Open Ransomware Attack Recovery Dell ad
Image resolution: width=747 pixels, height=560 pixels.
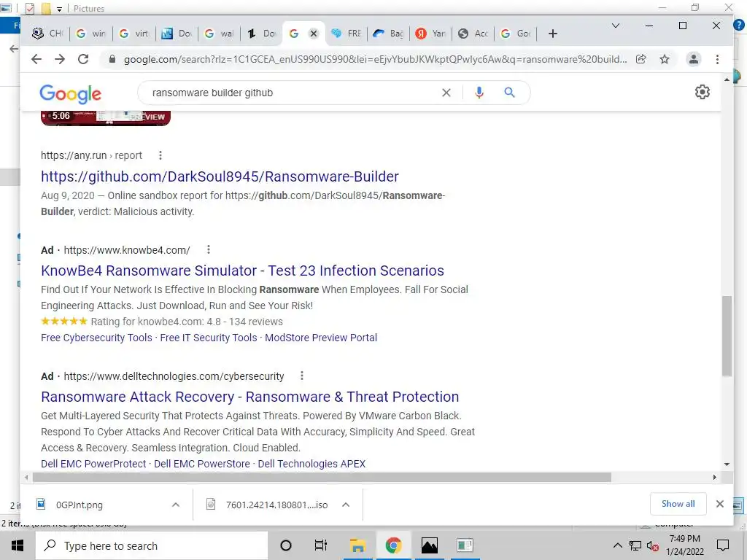[x=250, y=397]
